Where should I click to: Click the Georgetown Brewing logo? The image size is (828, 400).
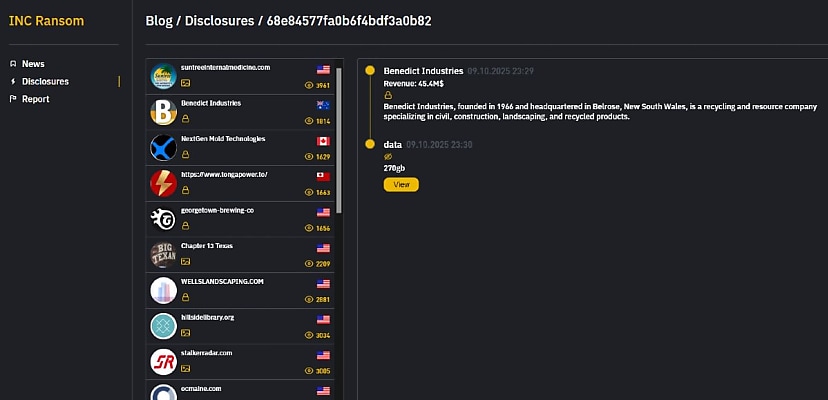(164, 219)
